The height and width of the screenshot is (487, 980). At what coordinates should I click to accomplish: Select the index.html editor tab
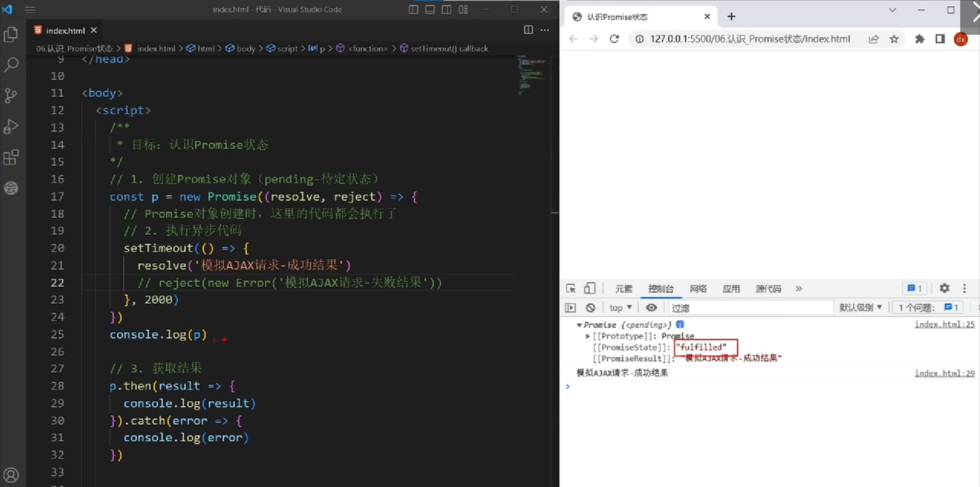pos(64,30)
